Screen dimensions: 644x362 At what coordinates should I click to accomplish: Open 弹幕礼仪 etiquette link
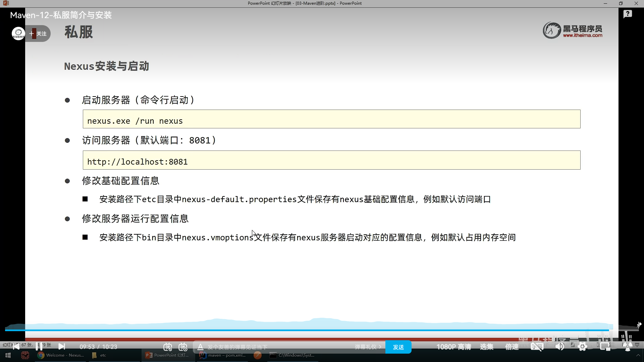click(x=368, y=347)
